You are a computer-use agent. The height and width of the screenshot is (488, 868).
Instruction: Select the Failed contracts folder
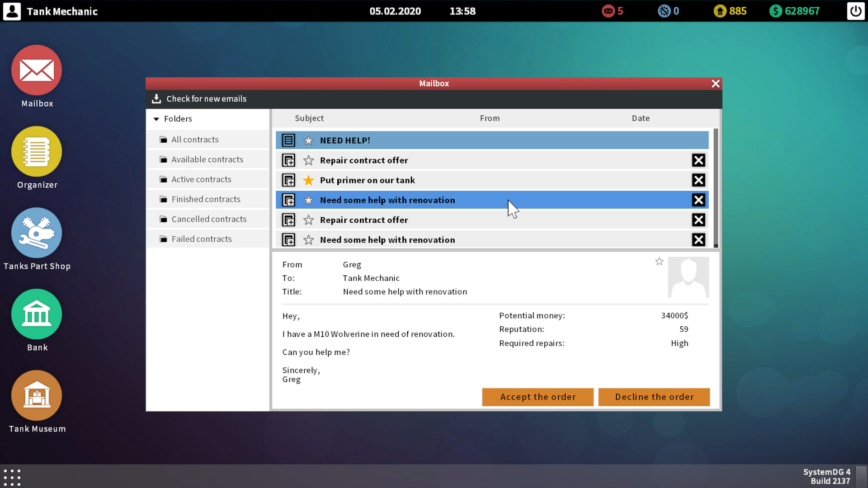point(202,238)
